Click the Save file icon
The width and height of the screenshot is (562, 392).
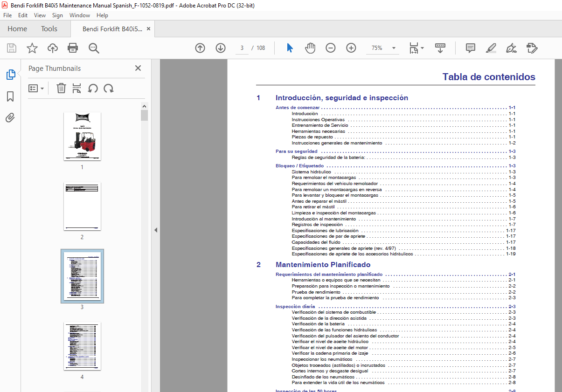click(12, 48)
